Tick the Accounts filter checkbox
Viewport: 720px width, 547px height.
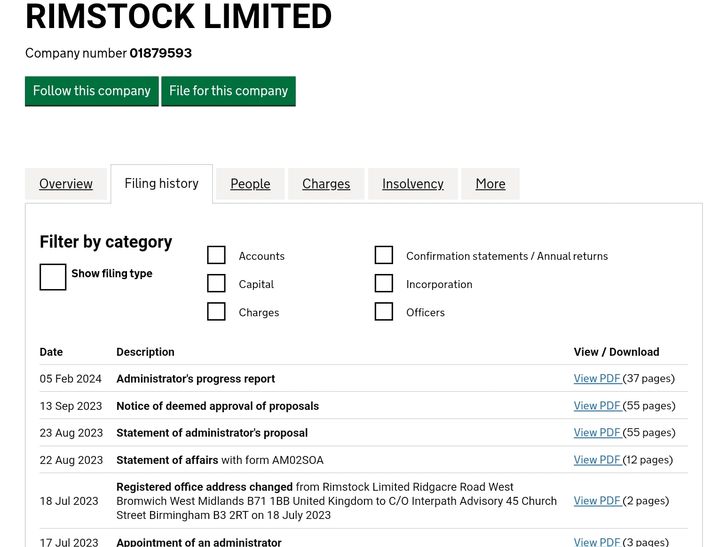tap(216, 255)
